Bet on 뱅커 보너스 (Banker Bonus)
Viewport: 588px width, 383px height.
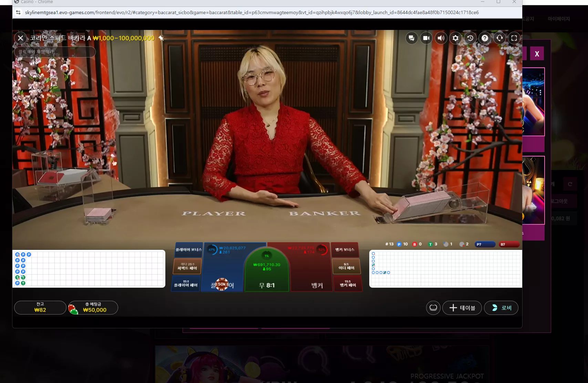[x=345, y=249]
